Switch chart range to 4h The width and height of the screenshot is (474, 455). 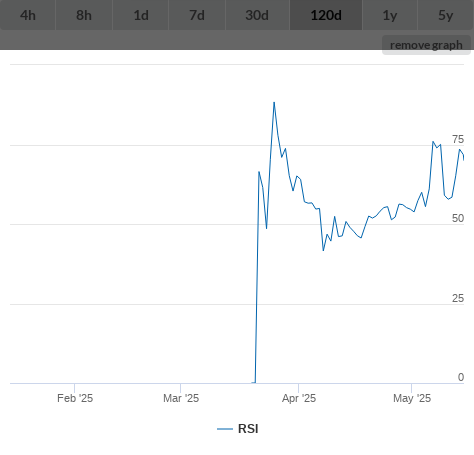pyautogui.click(x=28, y=15)
